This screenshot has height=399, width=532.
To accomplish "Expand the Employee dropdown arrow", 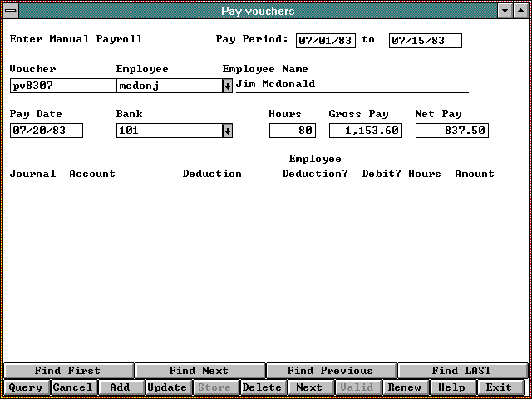I will point(228,86).
